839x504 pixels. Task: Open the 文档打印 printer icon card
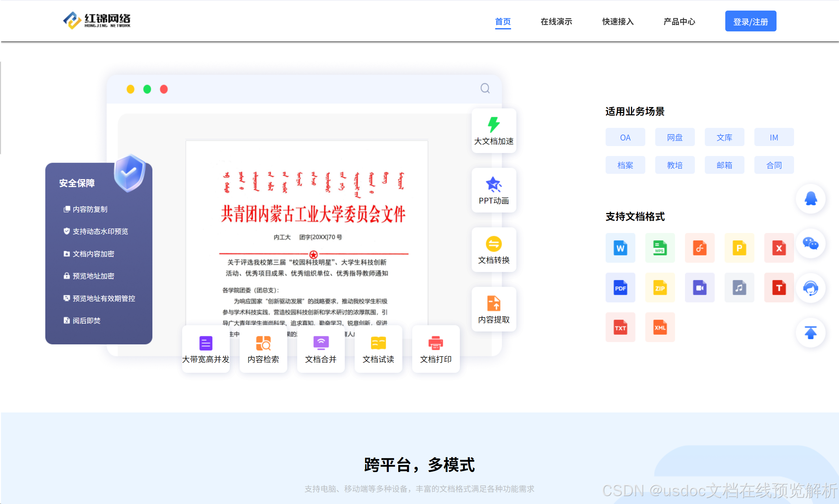tap(435, 349)
